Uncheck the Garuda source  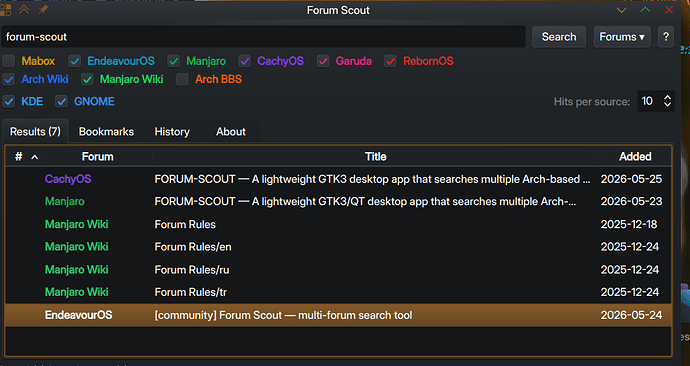point(323,61)
